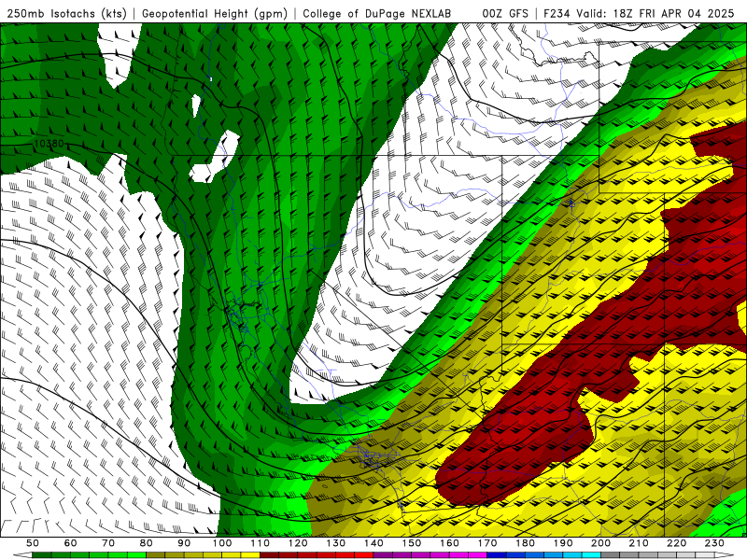
Task: Click the "210" scale number
Action: point(639,543)
